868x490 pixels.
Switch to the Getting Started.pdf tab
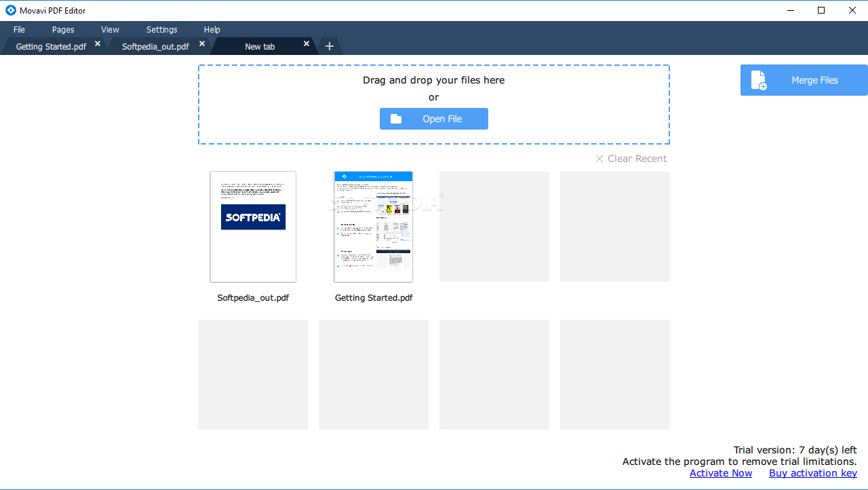tap(51, 47)
